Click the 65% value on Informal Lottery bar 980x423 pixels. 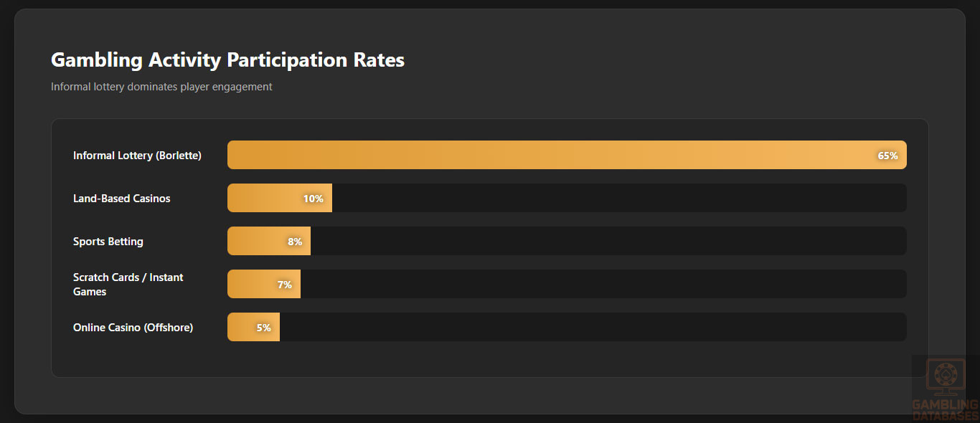tap(887, 156)
